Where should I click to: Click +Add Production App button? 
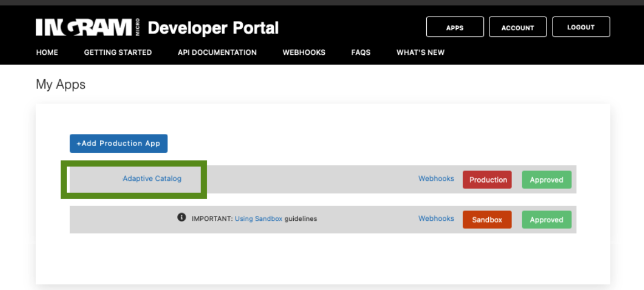(119, 143)
